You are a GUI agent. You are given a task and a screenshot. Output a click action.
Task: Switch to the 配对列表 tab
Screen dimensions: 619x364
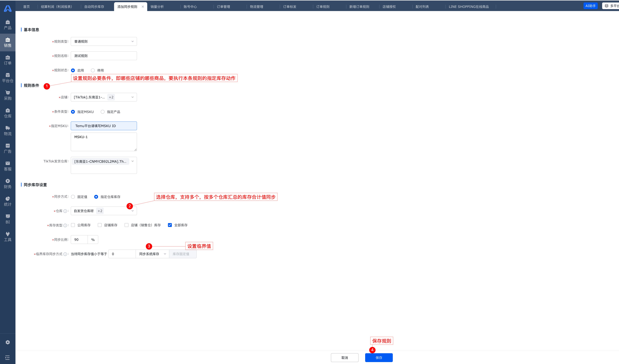coord(422,7)
